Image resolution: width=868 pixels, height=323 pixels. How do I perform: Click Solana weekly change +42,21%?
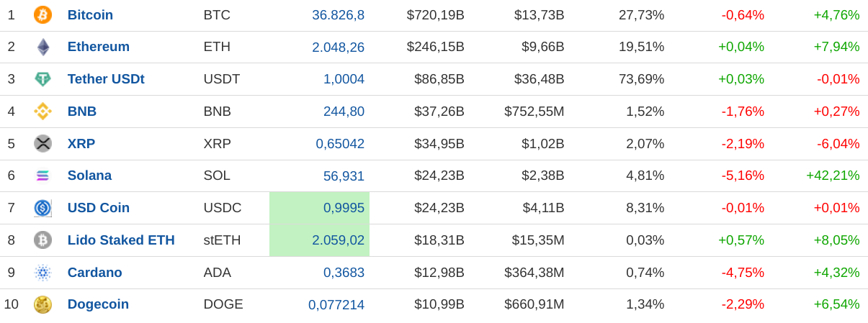point(833,176)
